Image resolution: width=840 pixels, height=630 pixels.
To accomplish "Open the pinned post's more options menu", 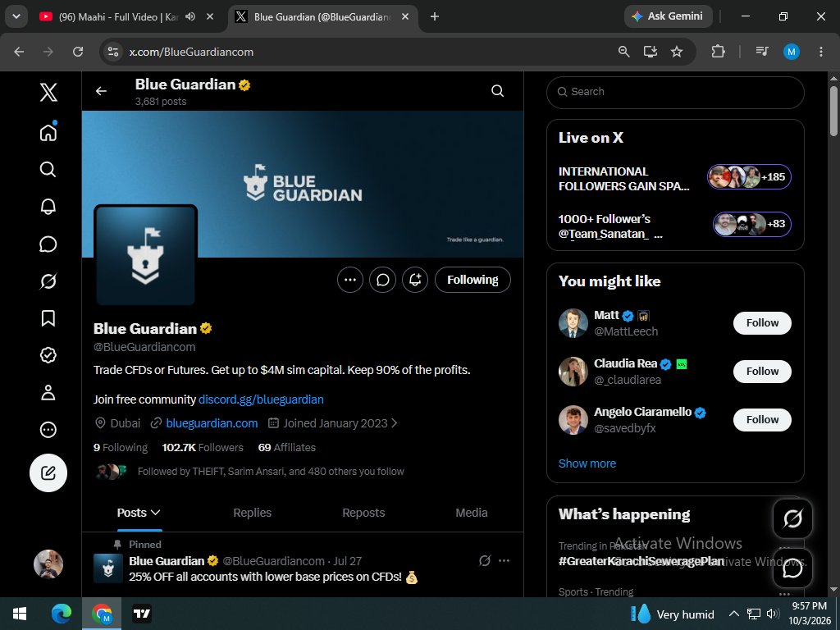I will pos(504,561).
